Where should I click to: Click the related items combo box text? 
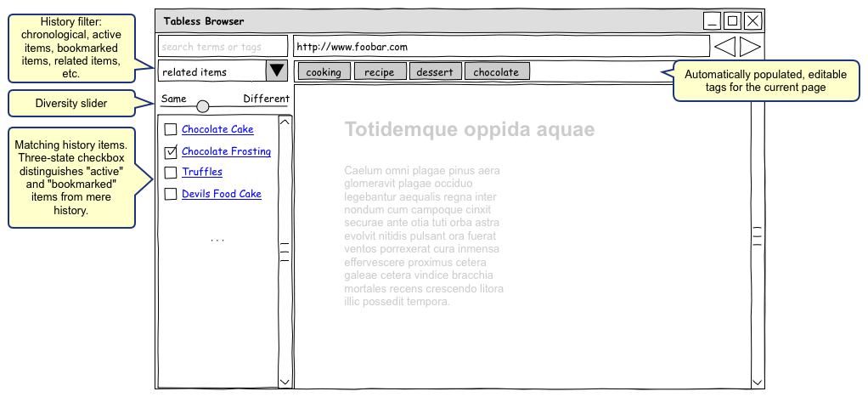pos(194,72)
